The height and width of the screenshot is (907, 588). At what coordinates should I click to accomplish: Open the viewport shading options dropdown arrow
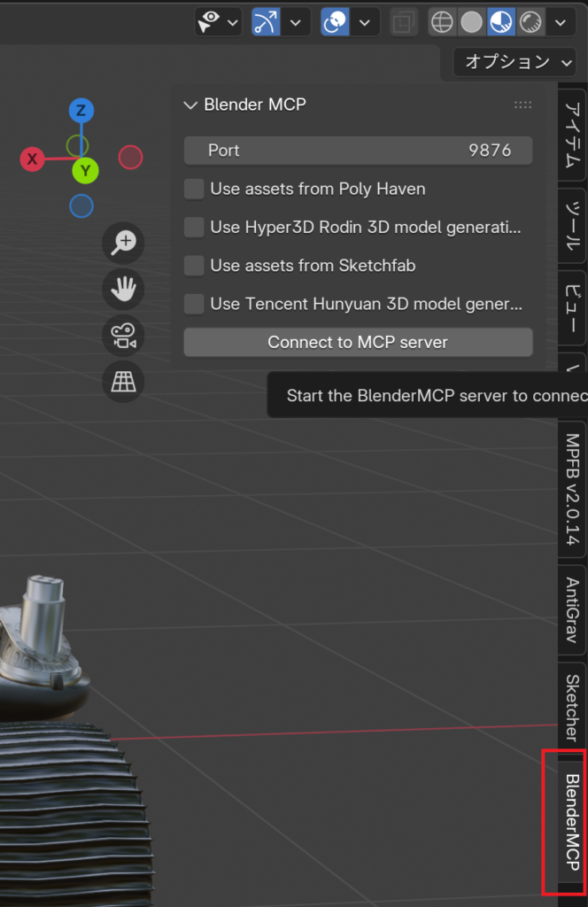561,21
